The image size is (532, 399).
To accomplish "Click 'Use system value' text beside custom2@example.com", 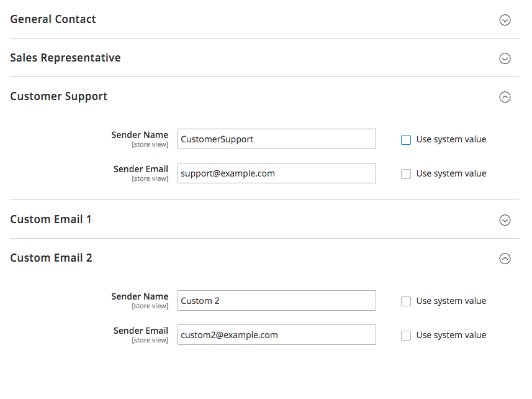I will pos(451,335).
